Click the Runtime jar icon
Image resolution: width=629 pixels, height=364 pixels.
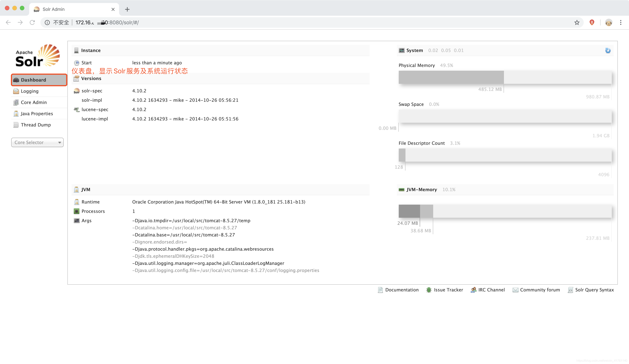(77, 202)
